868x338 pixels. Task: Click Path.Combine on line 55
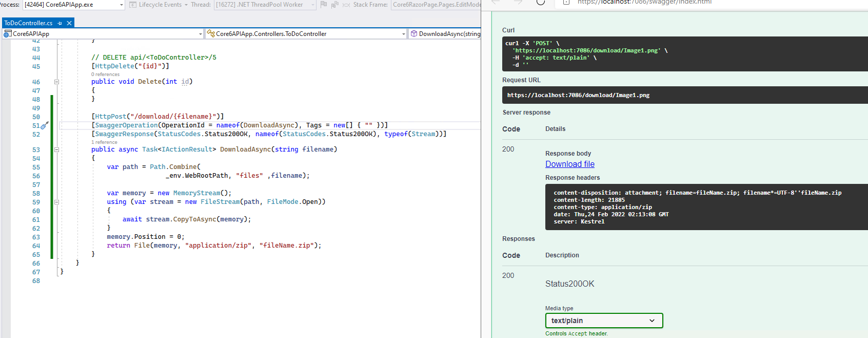click(x=173, y=167)
